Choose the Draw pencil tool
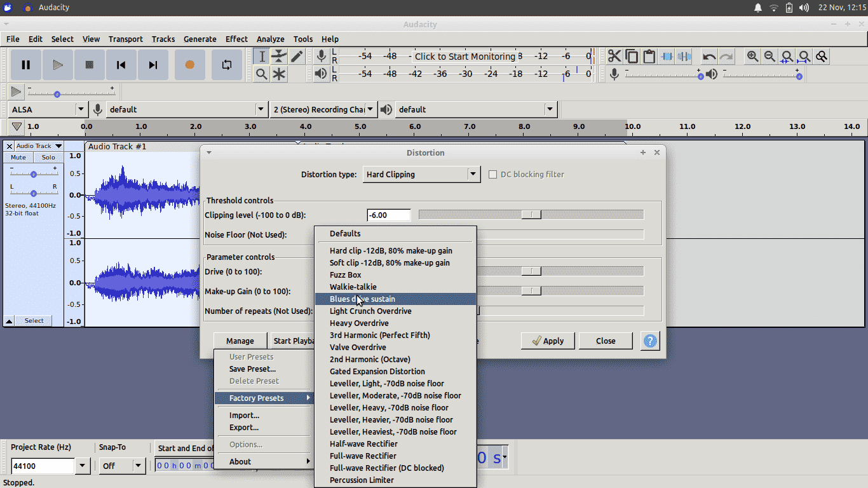 [297, 57]
